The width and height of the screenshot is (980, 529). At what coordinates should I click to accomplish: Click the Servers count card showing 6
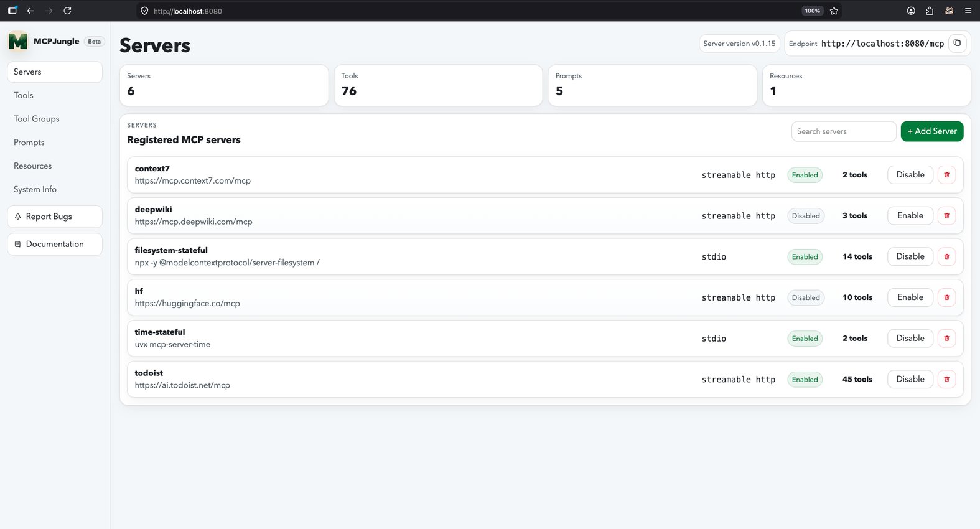tap(224, 85)
